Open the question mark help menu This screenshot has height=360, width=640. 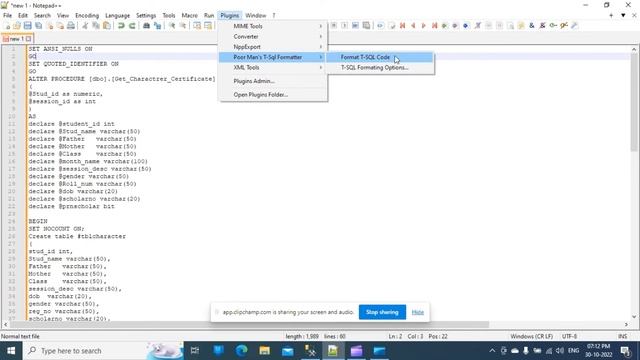click(274, 16)
